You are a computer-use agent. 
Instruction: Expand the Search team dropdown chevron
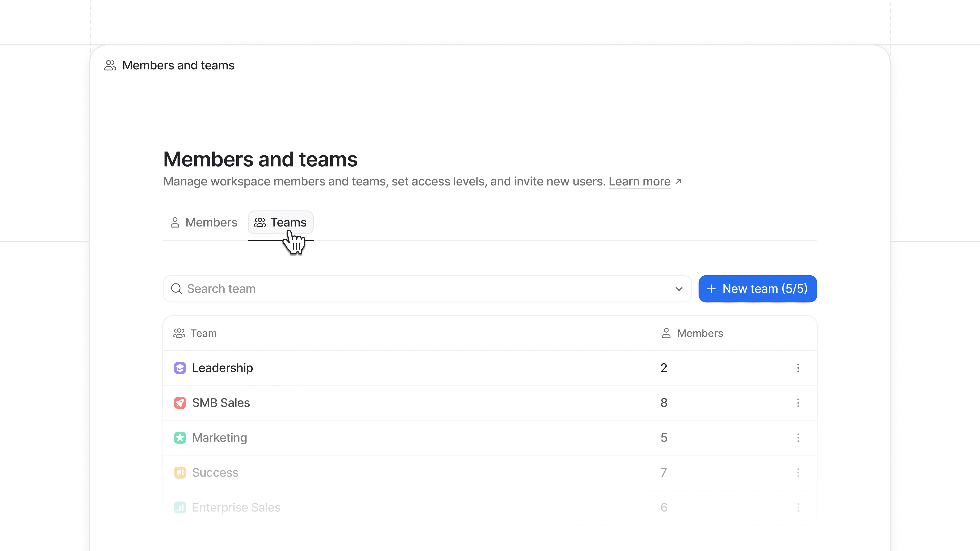coord(679,289)
